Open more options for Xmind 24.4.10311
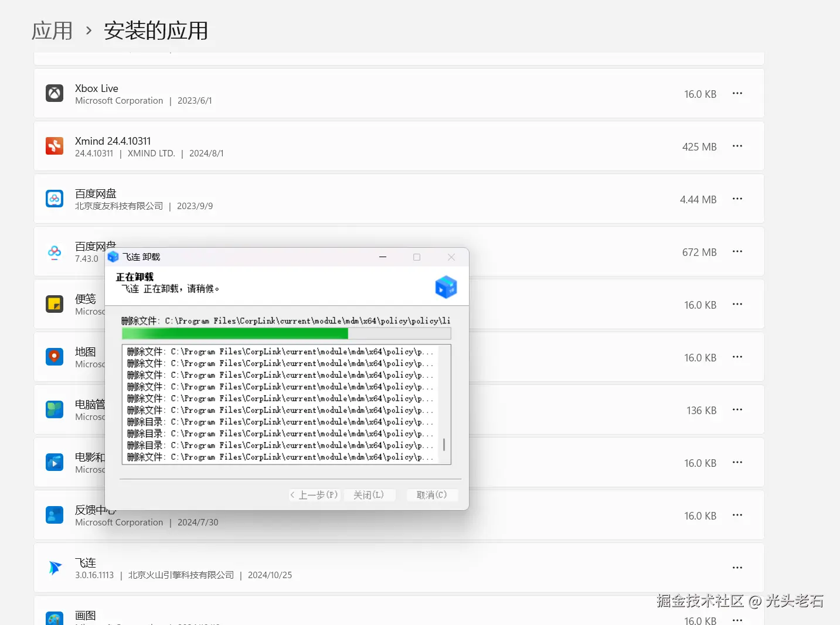Image resolution: width=840 pixels, height=625 pixels. [x=737, y=146]
